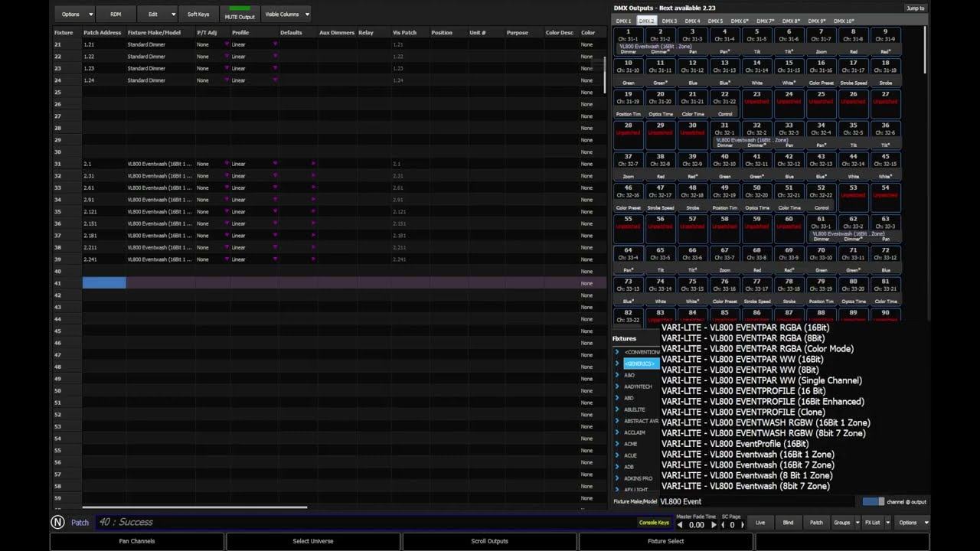Click the Soft Keys button
This screenshot has height=551, width=980.
point(198,14)
